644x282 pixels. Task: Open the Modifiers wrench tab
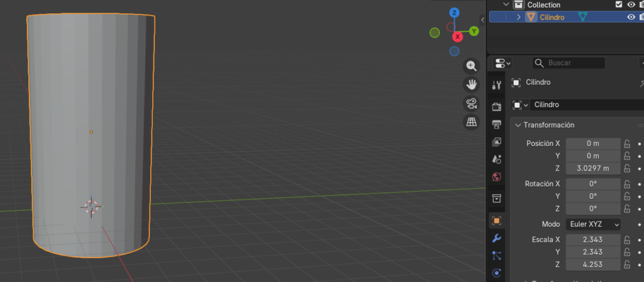pyautogui.click(x=497, y=238)
